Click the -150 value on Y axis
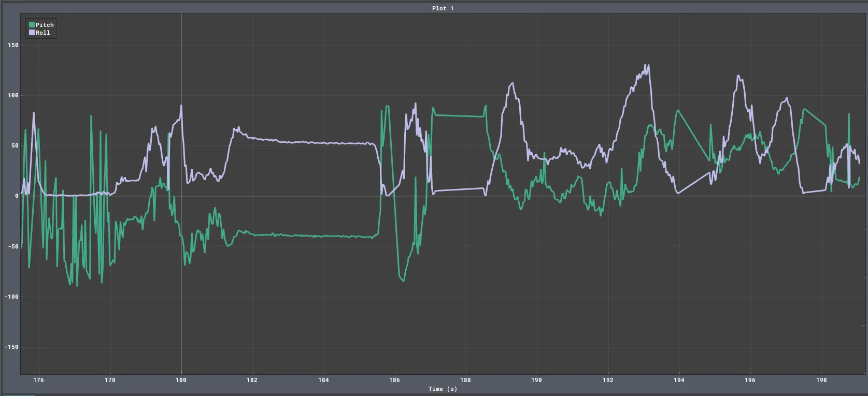This screenshot has width=868, height=396. [x=11, y=347]
